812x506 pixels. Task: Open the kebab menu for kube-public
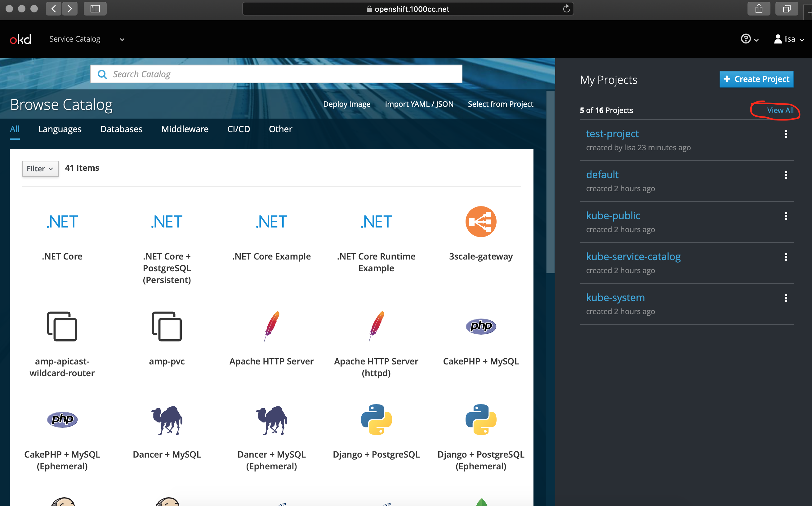(x=786, y=216)
